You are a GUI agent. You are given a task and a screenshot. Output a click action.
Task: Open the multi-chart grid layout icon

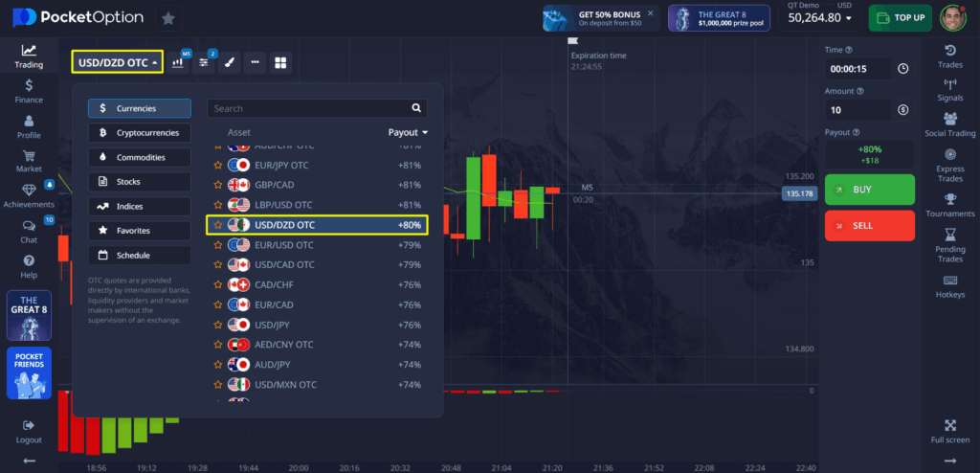click(281, 62)
